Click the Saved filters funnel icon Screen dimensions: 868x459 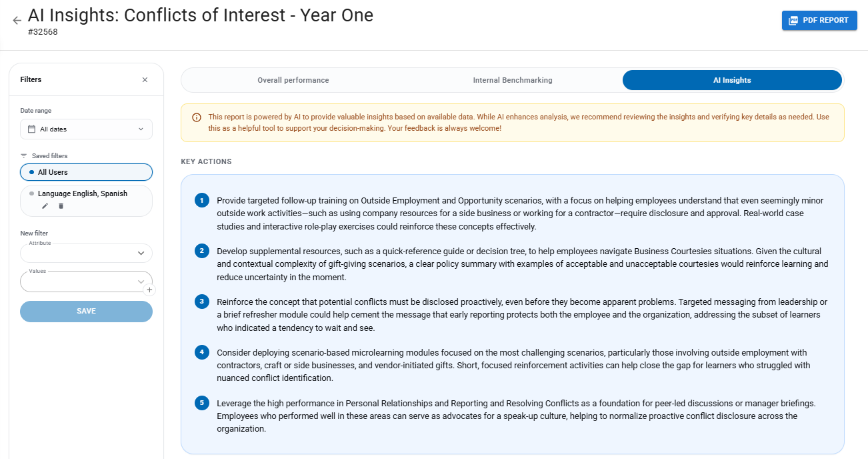(x=24, y=156)
